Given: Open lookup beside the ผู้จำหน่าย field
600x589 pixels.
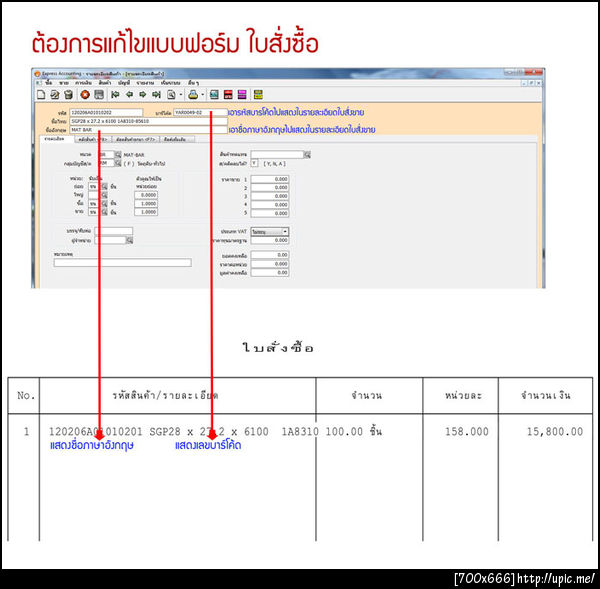Looking at the screenshot, I should click(129, 240).
